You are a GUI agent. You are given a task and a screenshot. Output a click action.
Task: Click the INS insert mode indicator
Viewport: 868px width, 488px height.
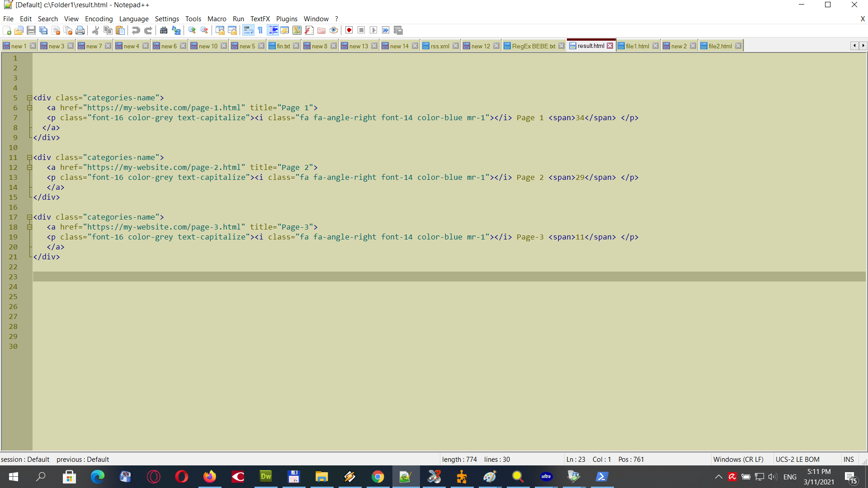click(x=849, y=459)
